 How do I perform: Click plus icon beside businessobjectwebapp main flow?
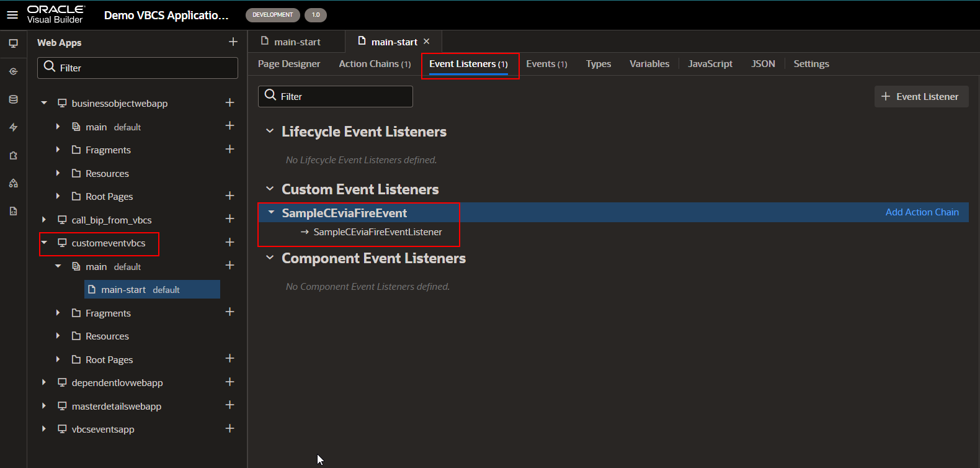tap(229, 125)
